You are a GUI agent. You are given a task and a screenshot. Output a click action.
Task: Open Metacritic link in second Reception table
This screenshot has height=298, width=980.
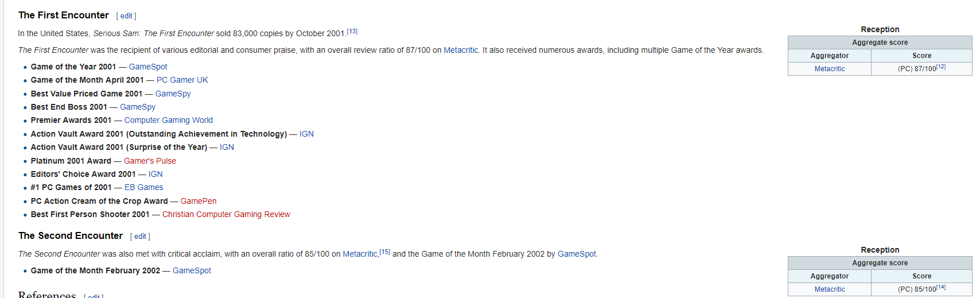[x=830, y=289]
